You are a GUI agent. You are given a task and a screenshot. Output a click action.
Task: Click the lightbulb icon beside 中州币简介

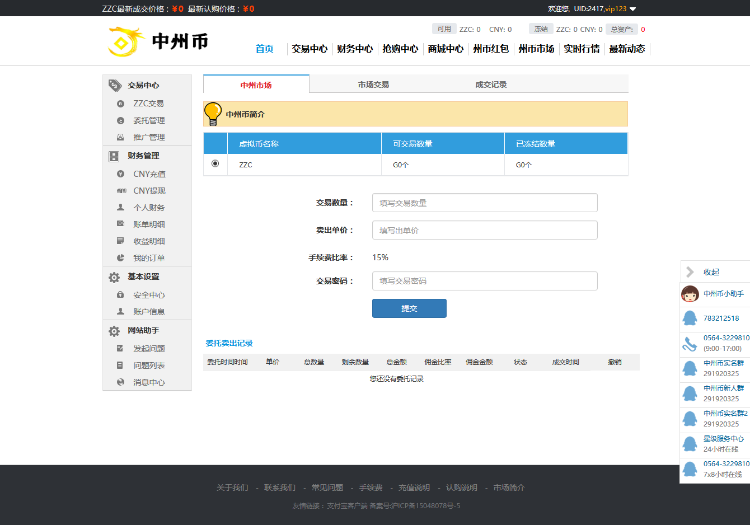tap(212, 114)
